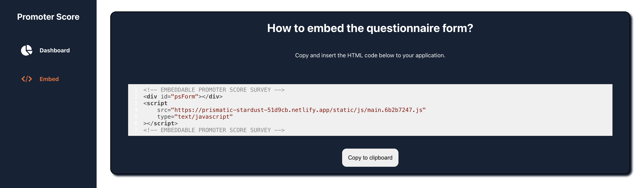Screen dimensions: 644x188
Task: Click the Dashboard navigation entry
Action: tap(54, 50)
